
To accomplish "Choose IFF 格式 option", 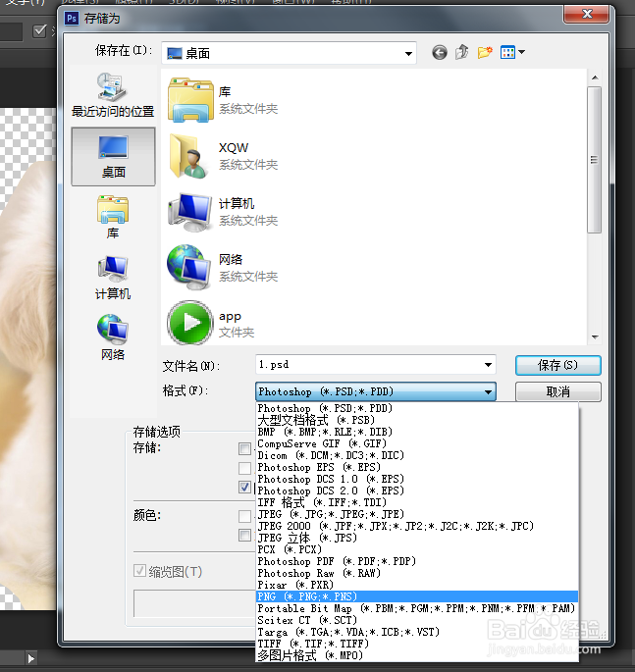I will pos(417,502).
